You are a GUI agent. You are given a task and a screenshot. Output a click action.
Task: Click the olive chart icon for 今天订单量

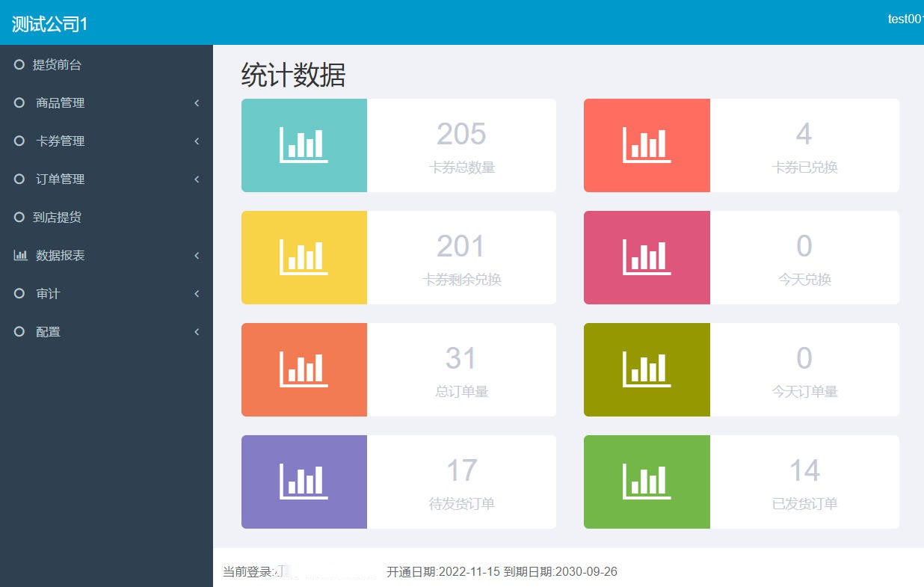point(647,369)
